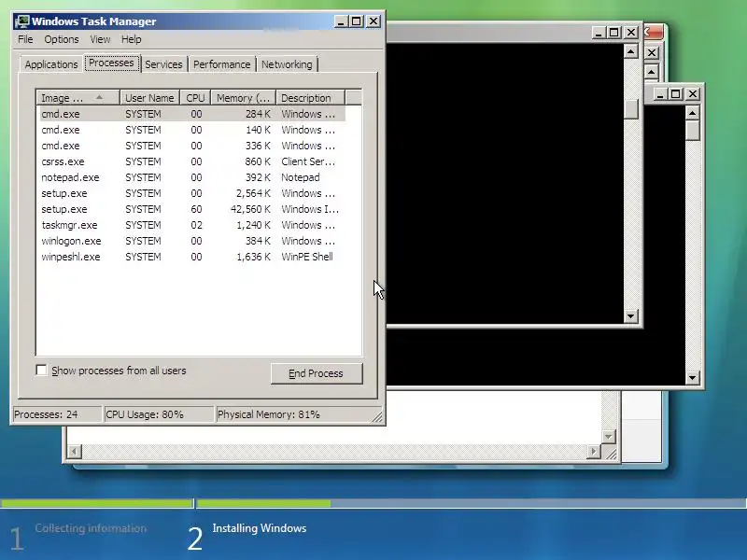Sort by the Image Name column header
747x560 pixels.
(x=78, y=98)
